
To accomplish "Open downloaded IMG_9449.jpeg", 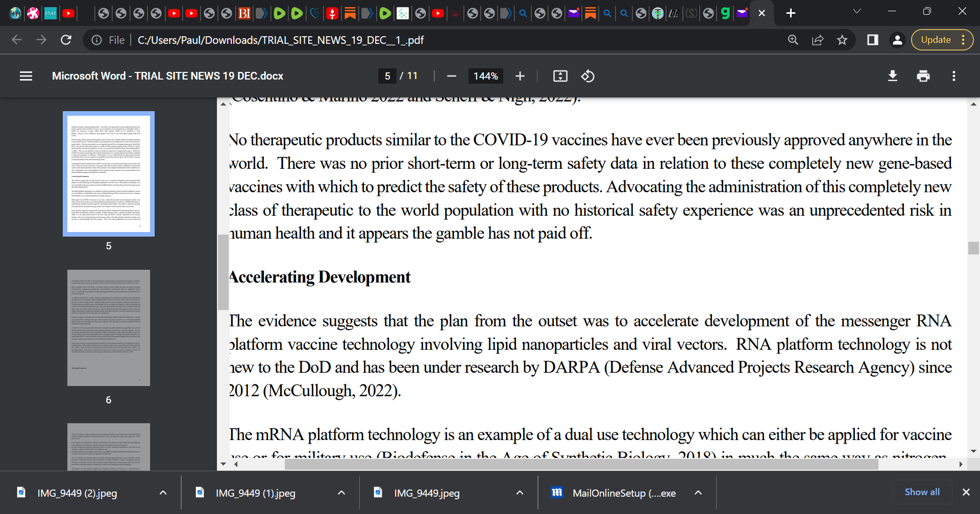I will tap(427, 493).
